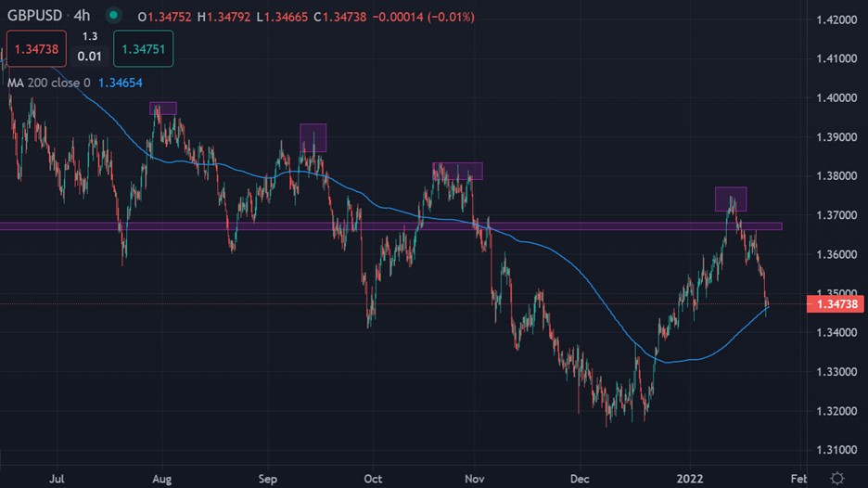Click the change value −0.00014 (−0.01%)
The image size is (868, 488).
click(424, 18)
